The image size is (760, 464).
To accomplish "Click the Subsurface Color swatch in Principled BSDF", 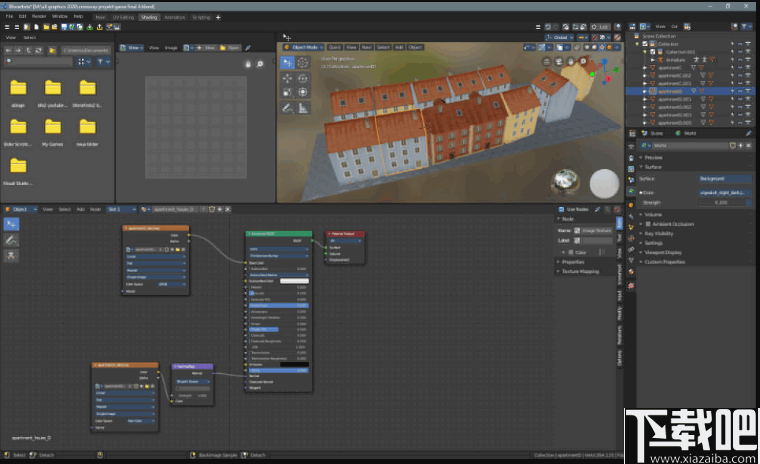I will (294, 281).
